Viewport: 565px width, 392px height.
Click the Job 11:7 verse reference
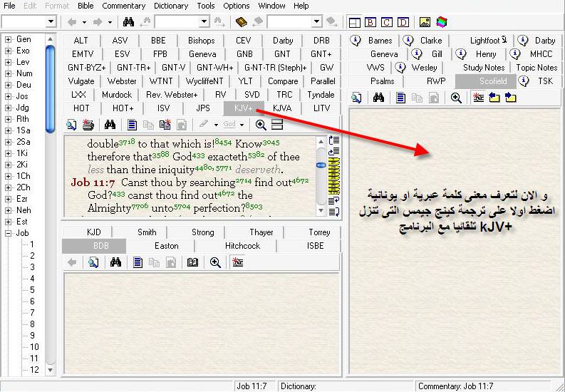tap(93, 182)
